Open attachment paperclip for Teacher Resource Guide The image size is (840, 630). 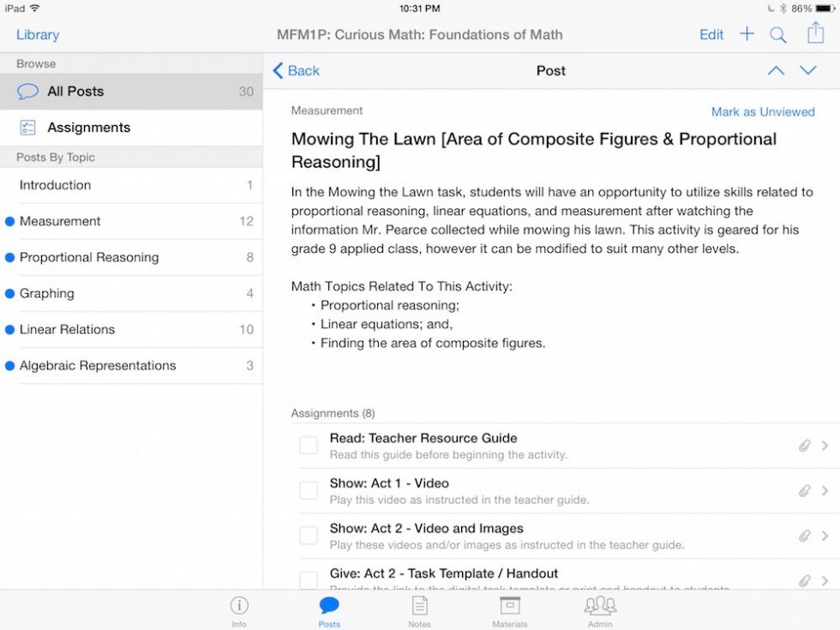coord(804,446)
